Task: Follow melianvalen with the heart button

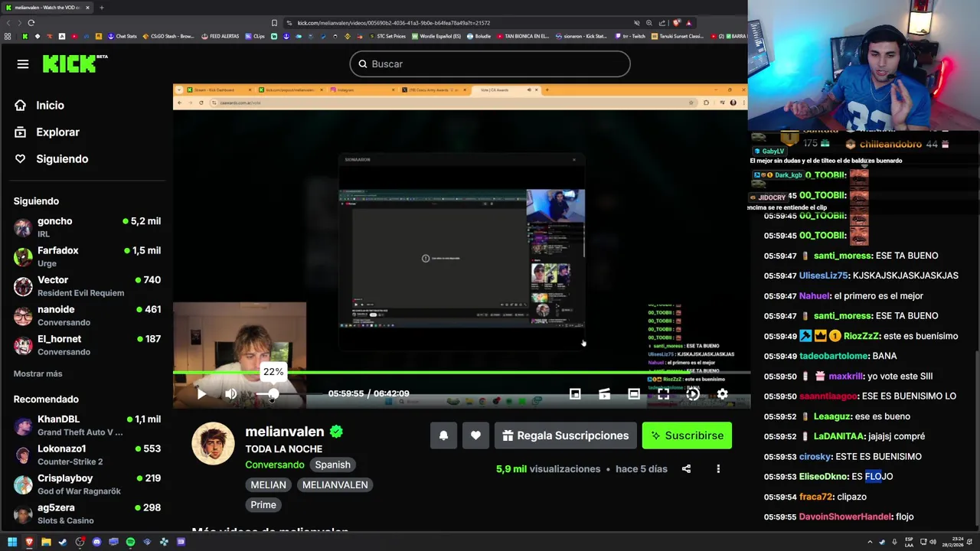Action: point(475,435)
